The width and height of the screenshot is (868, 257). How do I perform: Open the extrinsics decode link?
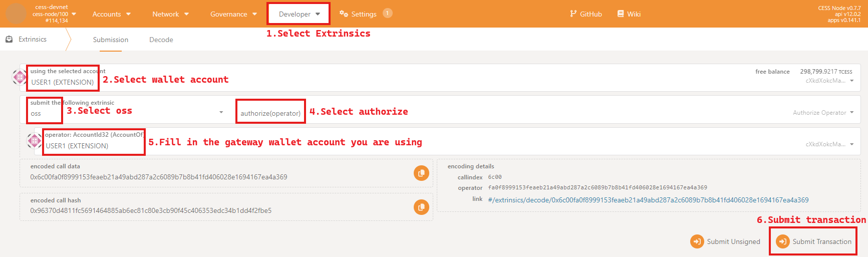648,200
